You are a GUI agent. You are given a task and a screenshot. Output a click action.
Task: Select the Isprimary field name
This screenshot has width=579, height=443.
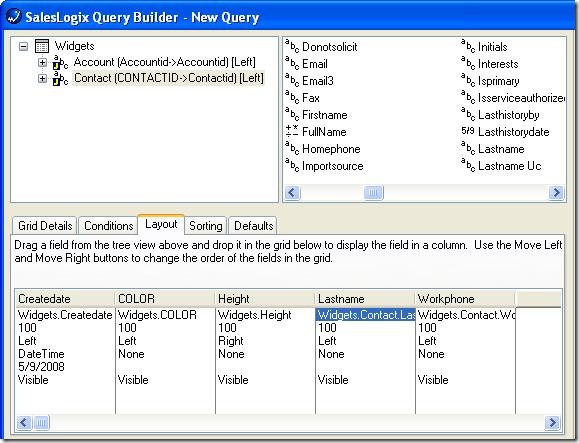click(x=499, y=81)
